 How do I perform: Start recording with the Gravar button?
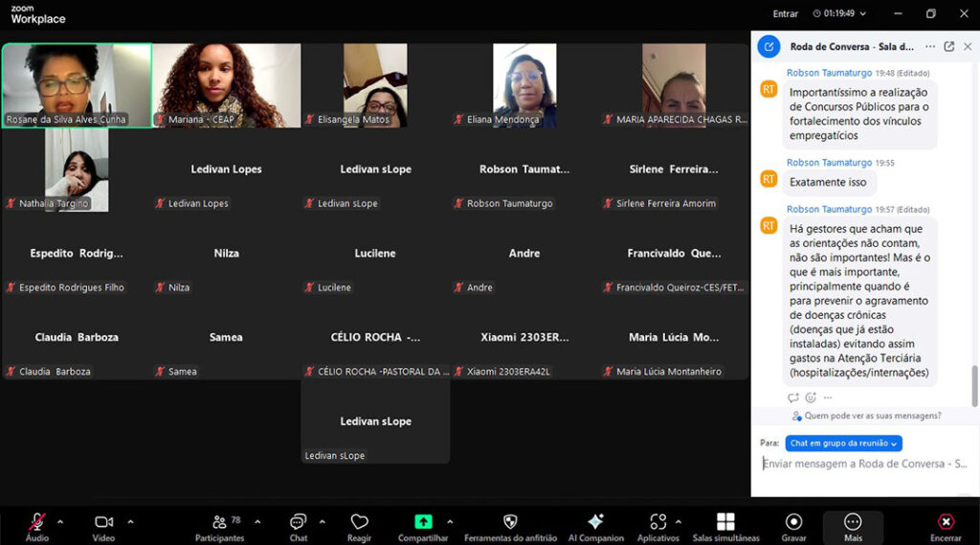click(x=793, y=522)
